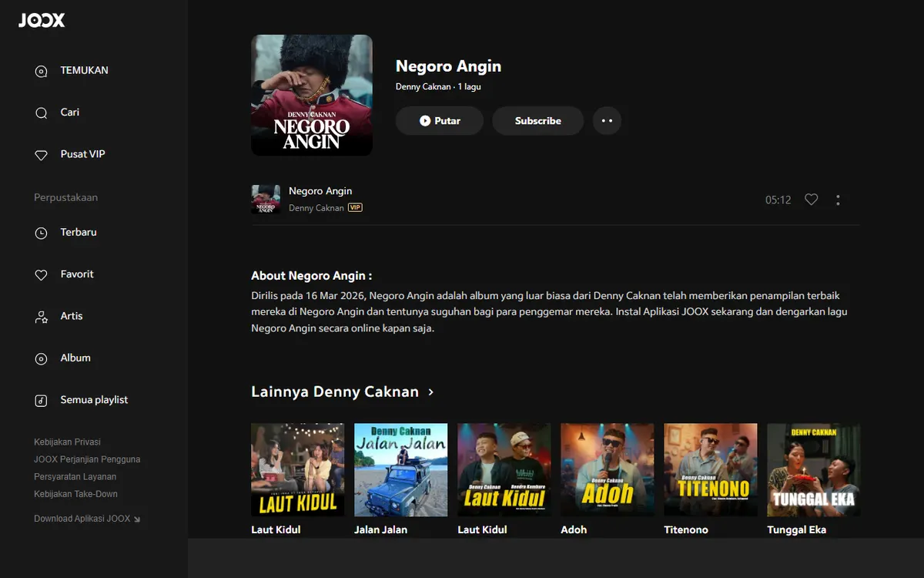Click the large Negoro Angin album cover
The width and height of the screenshot is (924, 578).
pyautogui.click(x=312, y=96)
